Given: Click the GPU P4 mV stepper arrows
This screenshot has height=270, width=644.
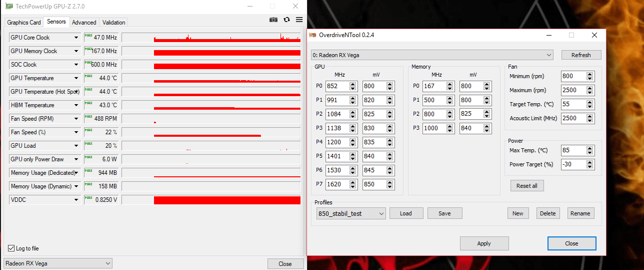Looking at the screenshot, I should tap(390, 142).
